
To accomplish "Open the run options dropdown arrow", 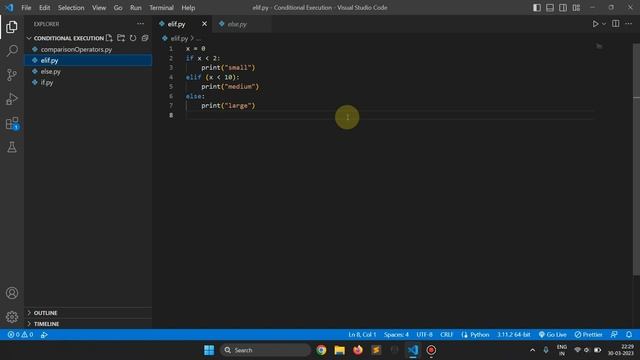I will coord(604,24).
